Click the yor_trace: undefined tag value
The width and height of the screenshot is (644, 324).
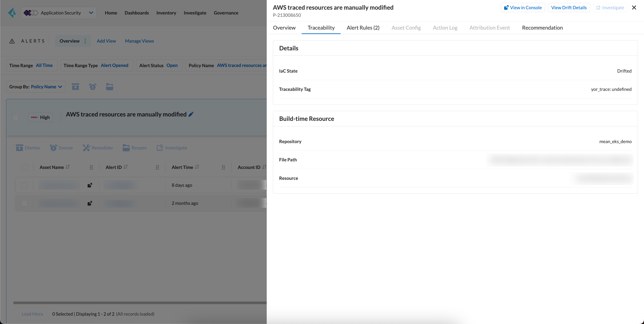point(611,89)
